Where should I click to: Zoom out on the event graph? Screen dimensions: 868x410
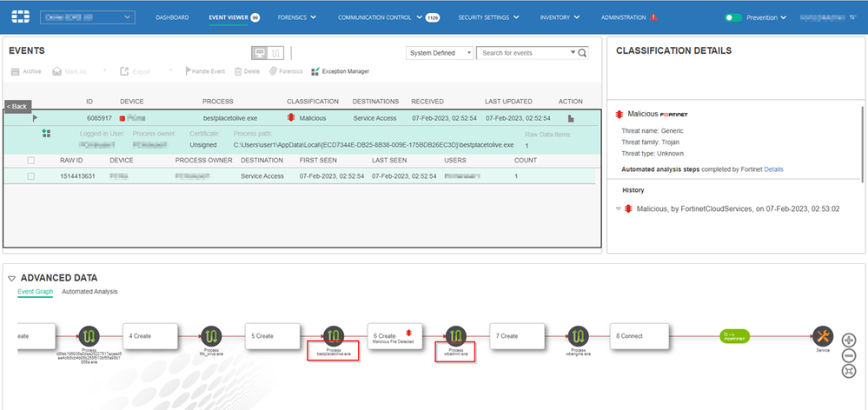pos(849,355)
